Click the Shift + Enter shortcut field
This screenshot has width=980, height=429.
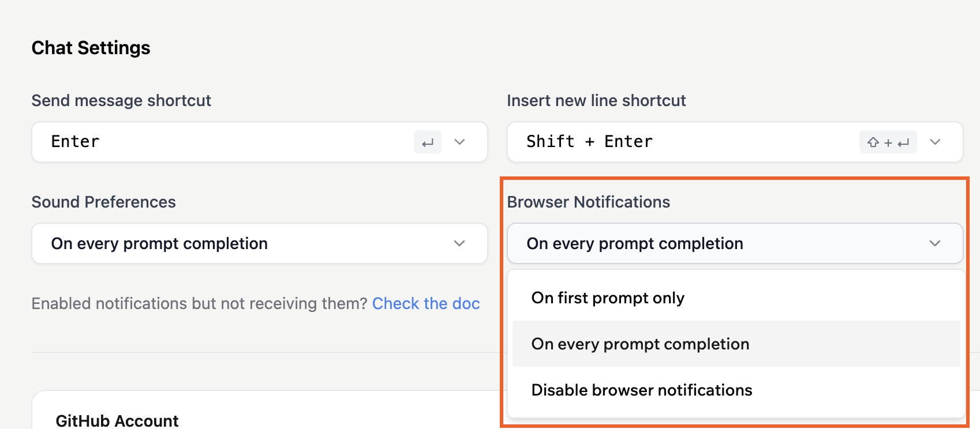pyautogui.click(x=589, y=142)
